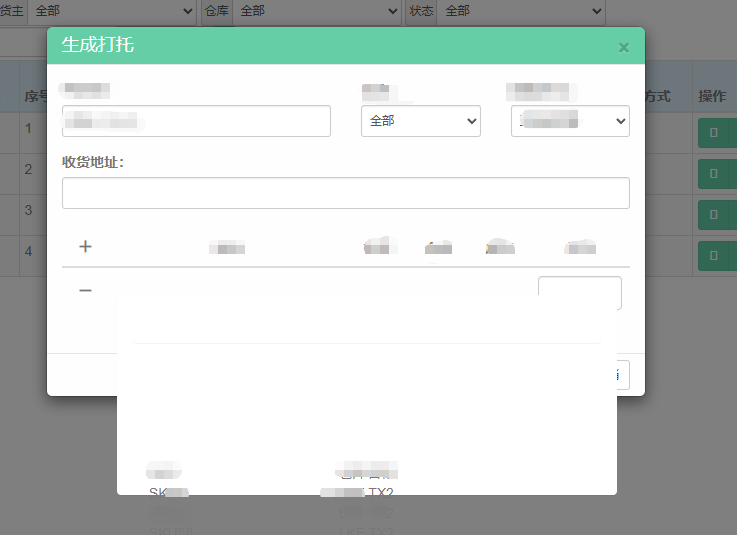Remove the row with the minus icon
This screenshot has height=535, width=737.
click(85, 291)
